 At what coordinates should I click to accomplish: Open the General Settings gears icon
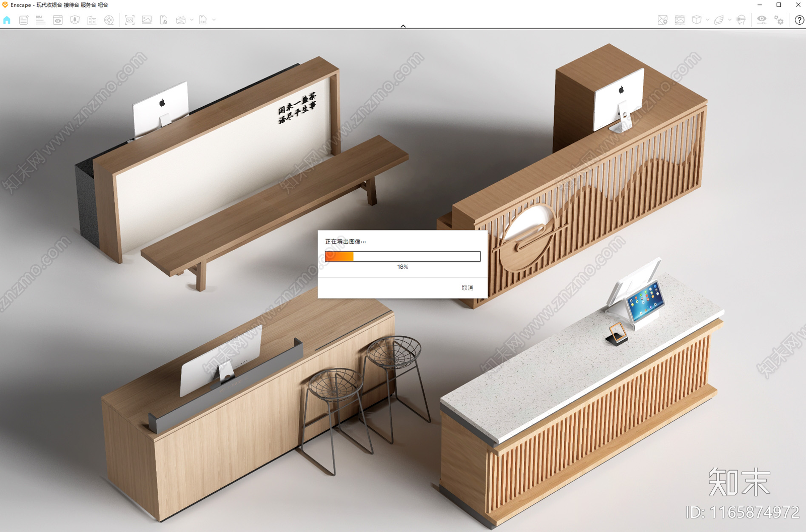(x=779, y=20)
